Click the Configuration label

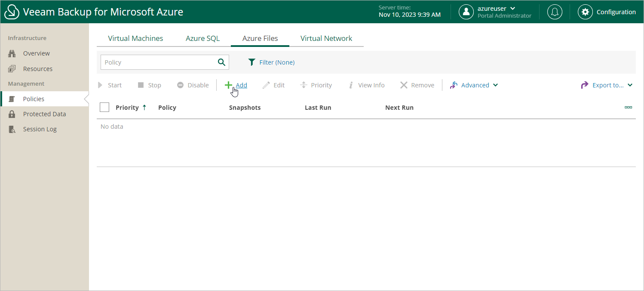pos(616,12)
